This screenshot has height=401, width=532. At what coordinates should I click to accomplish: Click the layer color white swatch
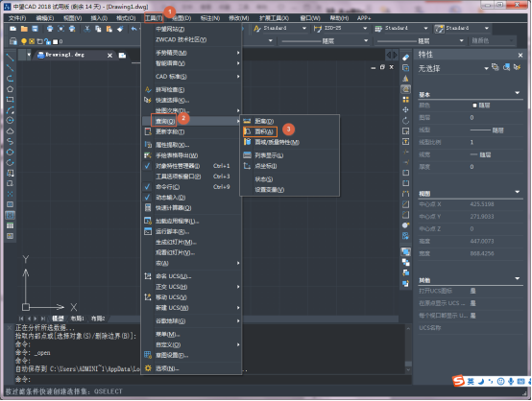55,42
